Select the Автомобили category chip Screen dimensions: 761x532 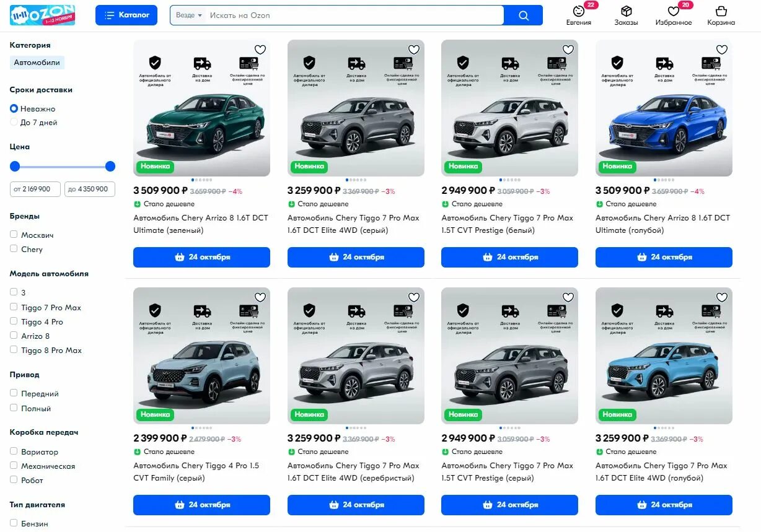point(37,63)
